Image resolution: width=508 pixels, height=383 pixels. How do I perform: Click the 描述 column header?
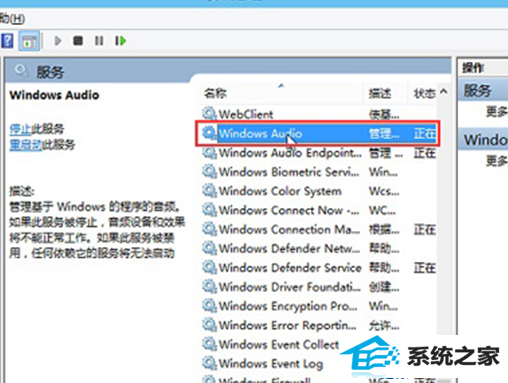tap(380, 93)
